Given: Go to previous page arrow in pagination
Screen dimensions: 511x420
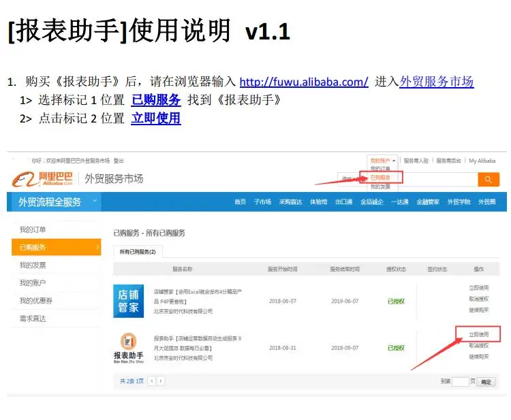Looking at the screenshot, I should [151, 381].
